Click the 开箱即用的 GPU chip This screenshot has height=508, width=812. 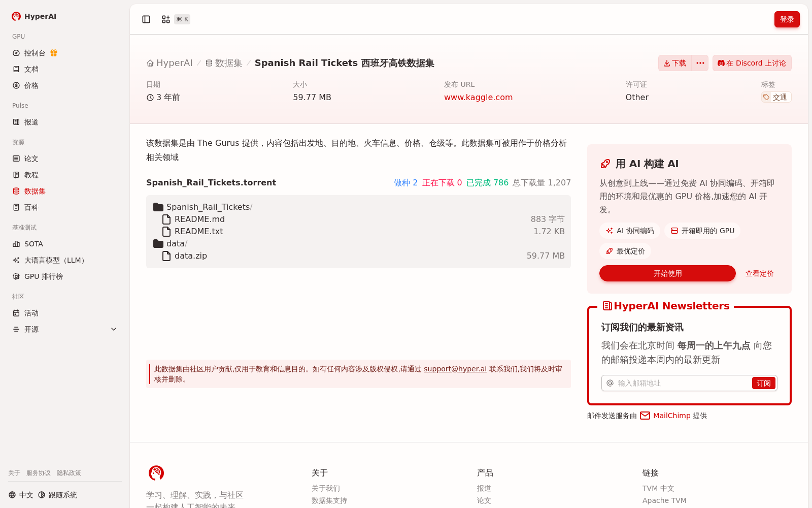pyautogui.click(x=702, y=231)
